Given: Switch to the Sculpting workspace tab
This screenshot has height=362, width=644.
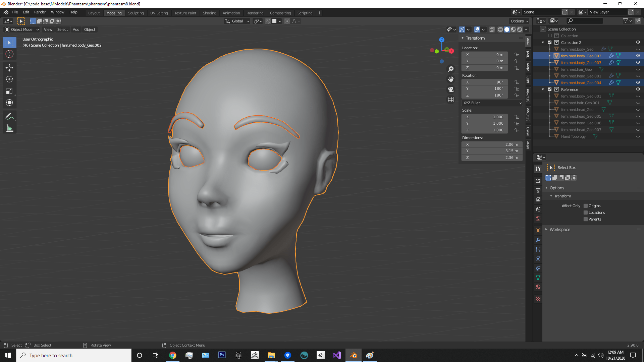Looking at the screenshot, I should [136, 13].
